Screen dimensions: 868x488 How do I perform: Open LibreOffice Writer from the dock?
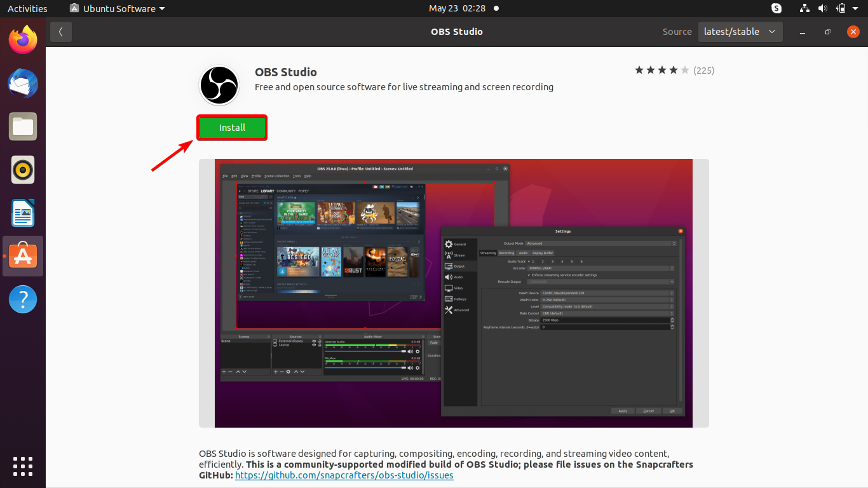click(23, 213)
